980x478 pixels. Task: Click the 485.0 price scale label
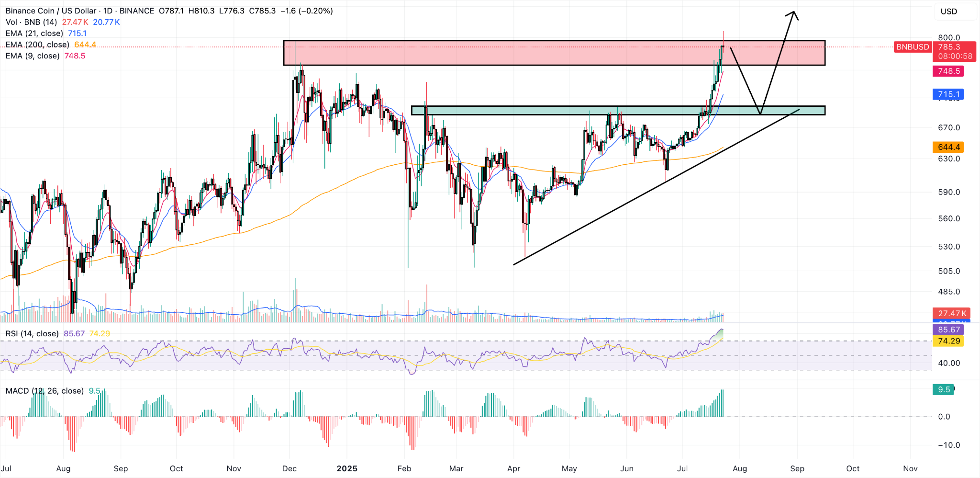949,292
